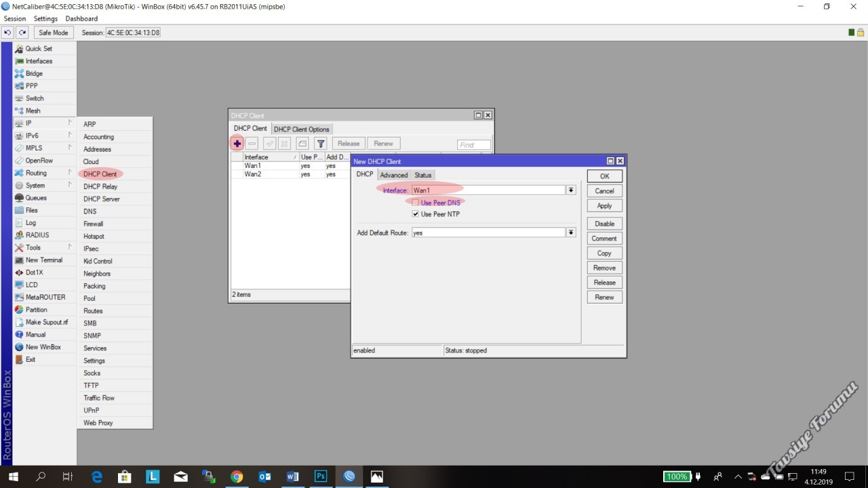The width and height of the screenshot is (868, 488).
Task: Open Quick Set in the sidebar
Action: [39, 49]
